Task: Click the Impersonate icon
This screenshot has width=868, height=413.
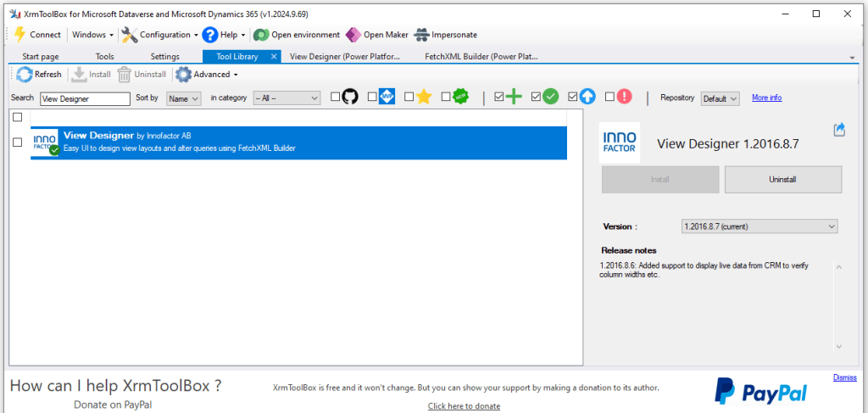Action: point(421,35)
